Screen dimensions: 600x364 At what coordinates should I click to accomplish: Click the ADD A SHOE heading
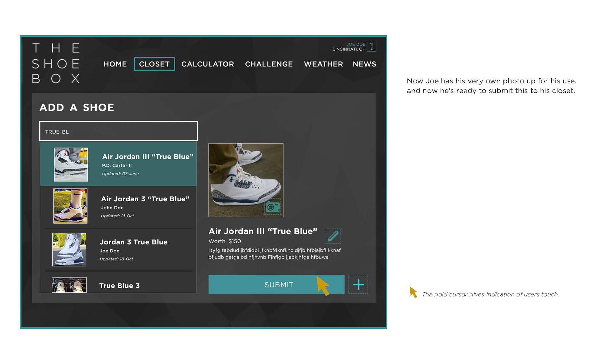[x=77, y=107]
